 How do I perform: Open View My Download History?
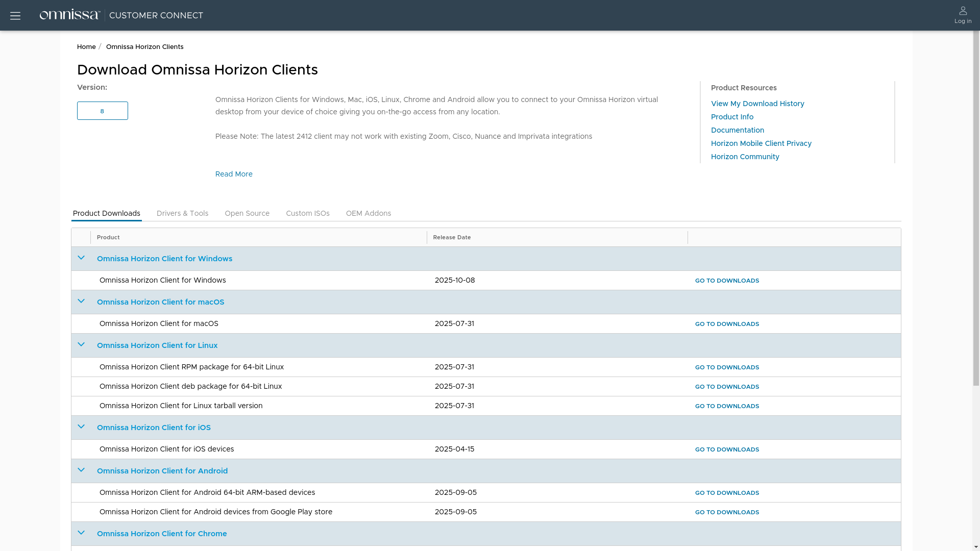pyautogui.click(x=757, y=104)
